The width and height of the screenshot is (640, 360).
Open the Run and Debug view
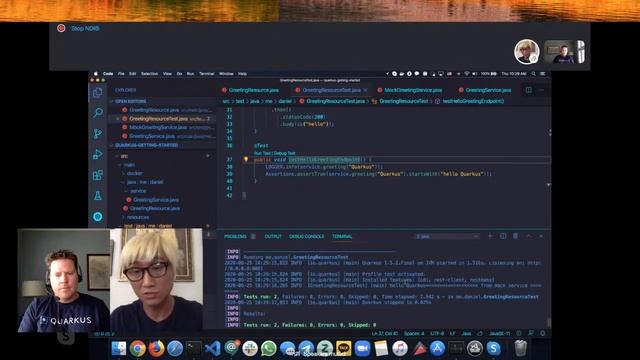[x=98, y=154]
